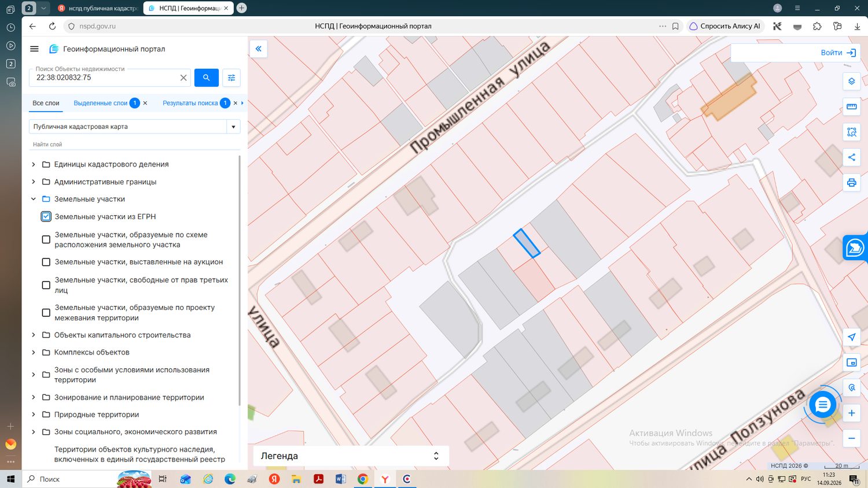Open the Результаты поиска tab

[x=190, y=103]
